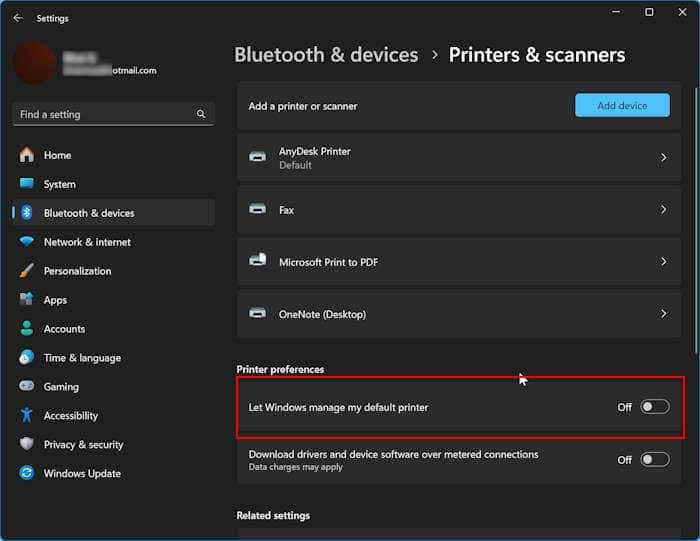
Task: Click the Microsoft Print to PDF icon
Action: click(258, 261)
